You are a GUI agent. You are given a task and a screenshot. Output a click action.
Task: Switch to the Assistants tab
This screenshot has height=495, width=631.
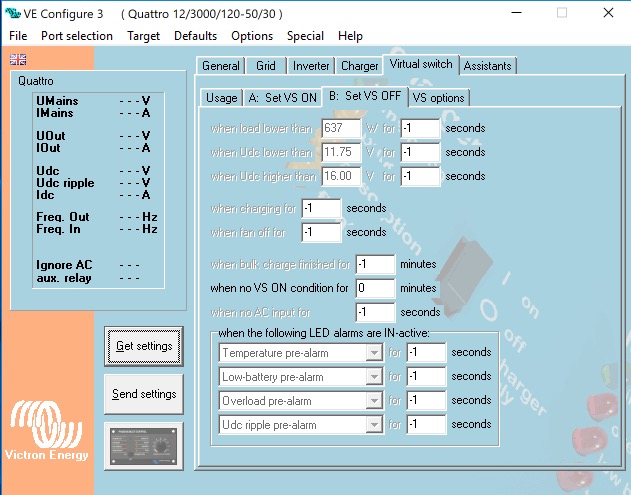click(488, 66)
